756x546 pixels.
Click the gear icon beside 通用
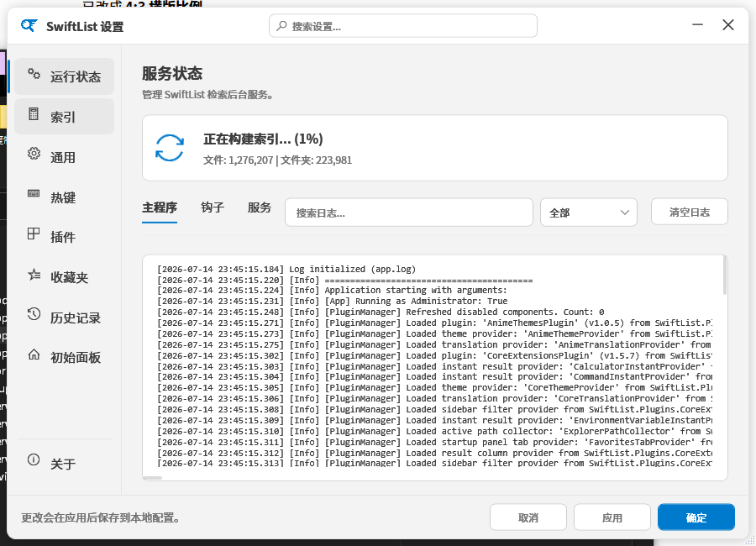pos(34,154)
